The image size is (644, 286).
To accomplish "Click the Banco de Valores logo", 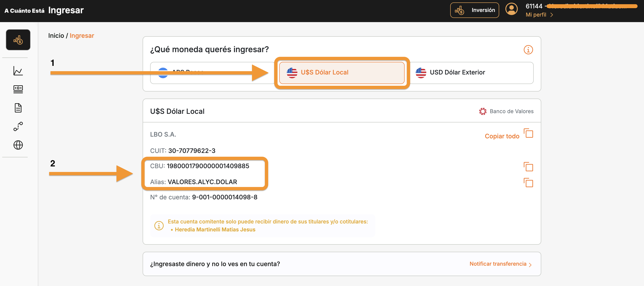I will click(483, 111).
